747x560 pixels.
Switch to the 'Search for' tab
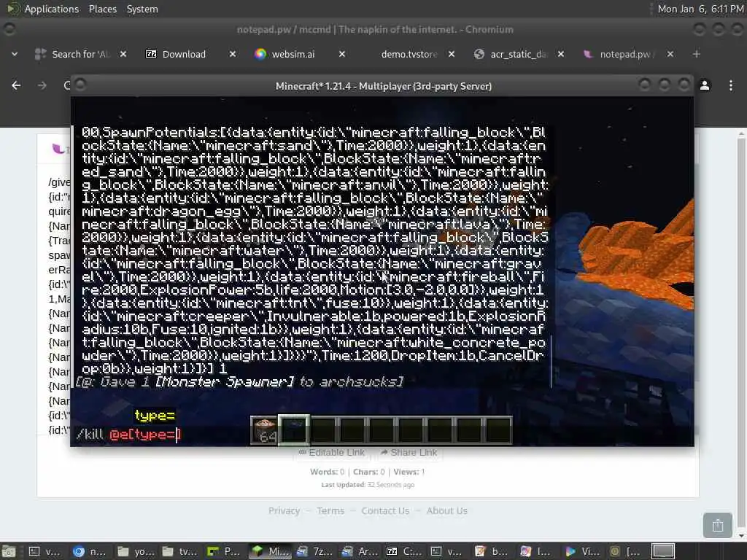click(81, 54)
